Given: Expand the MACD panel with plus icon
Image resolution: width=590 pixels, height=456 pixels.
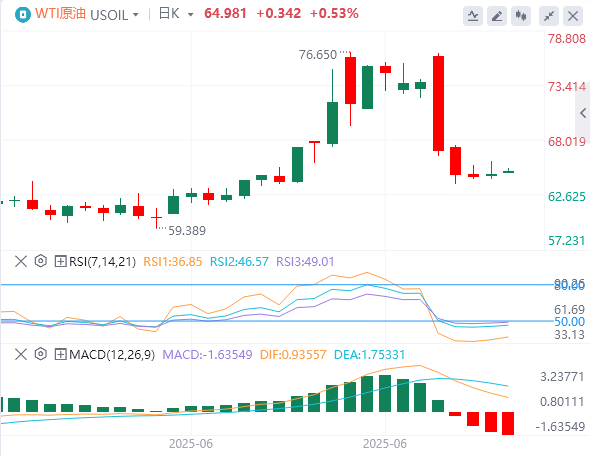Looking at the screenshot, I should point(60,354).
